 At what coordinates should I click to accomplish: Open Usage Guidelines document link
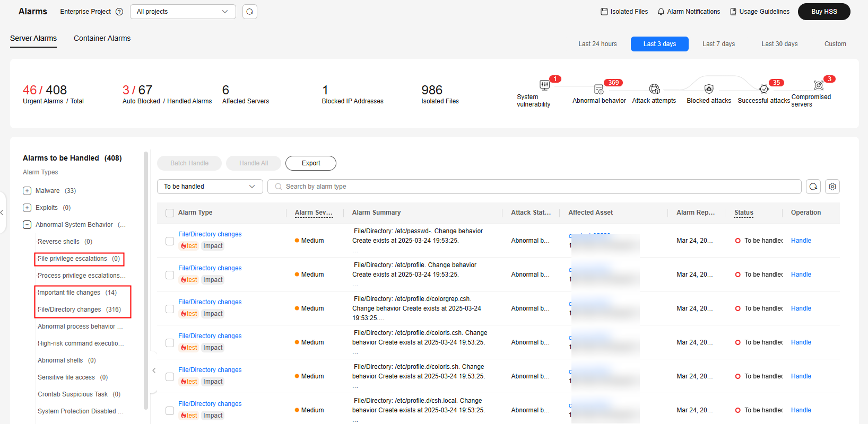click(759, 12)
